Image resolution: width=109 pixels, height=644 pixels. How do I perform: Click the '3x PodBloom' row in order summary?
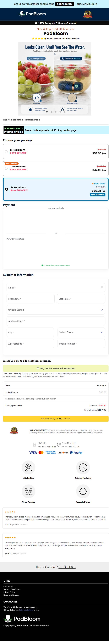click(55, 392)
